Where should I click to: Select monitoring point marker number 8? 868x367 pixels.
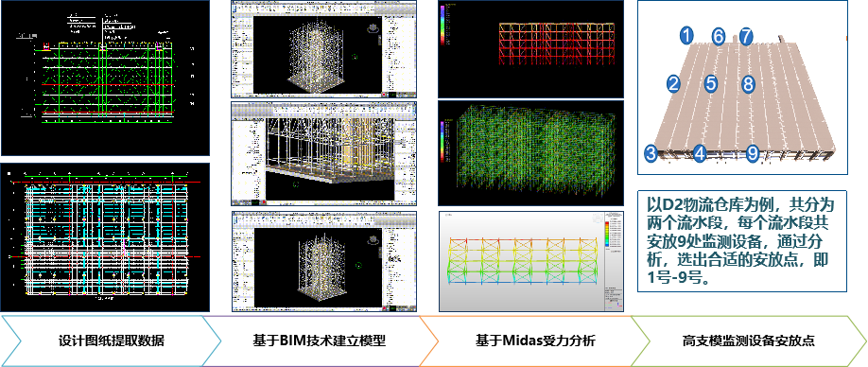pos(749,84)
